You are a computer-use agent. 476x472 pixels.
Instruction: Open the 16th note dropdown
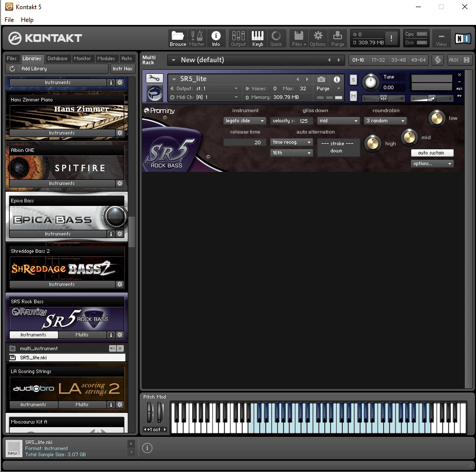(292, 153)
